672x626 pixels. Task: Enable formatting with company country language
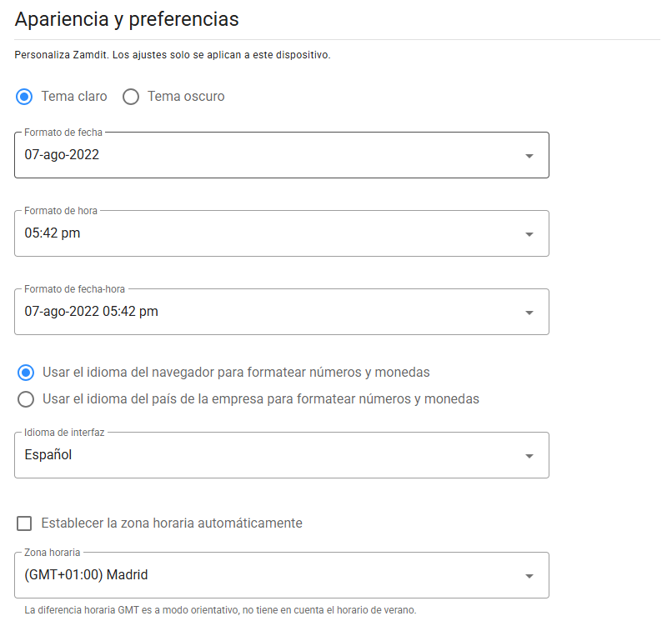coord(25,398)
